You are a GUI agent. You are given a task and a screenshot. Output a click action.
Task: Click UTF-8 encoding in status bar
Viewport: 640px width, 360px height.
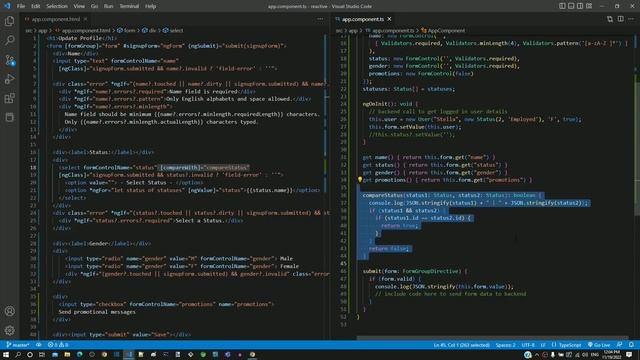(x=528, y=345)
